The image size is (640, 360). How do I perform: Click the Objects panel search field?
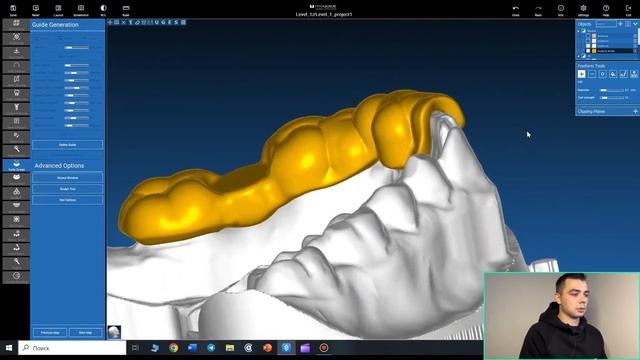click(606, 24)
